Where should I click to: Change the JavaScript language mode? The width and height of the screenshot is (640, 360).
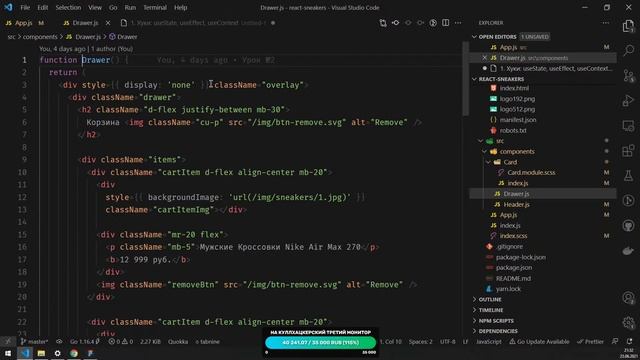[489, 342]
